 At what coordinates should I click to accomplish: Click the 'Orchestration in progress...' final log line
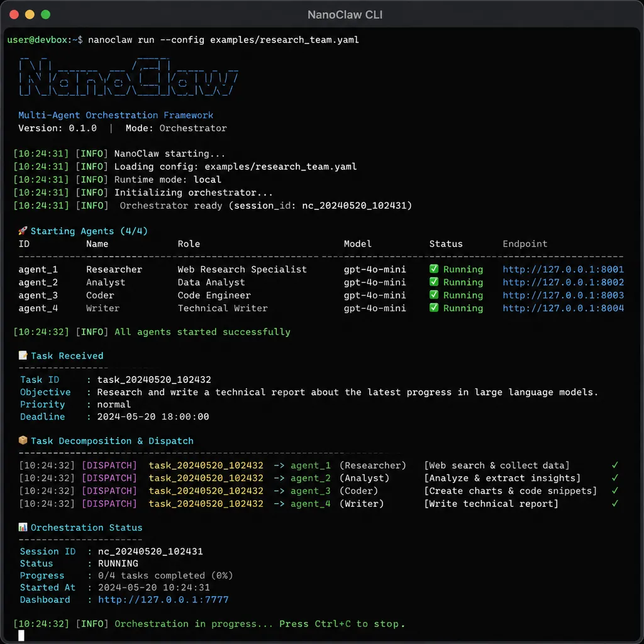pos(260,624)
